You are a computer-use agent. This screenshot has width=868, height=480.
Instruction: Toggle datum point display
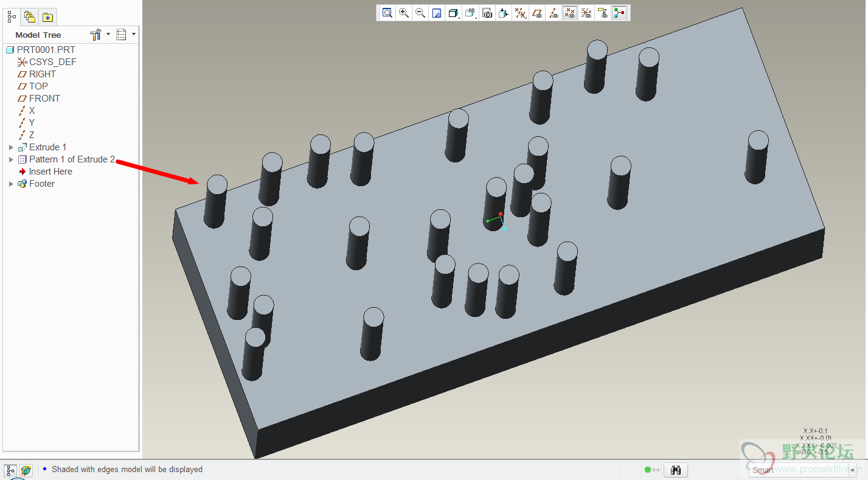570,13
